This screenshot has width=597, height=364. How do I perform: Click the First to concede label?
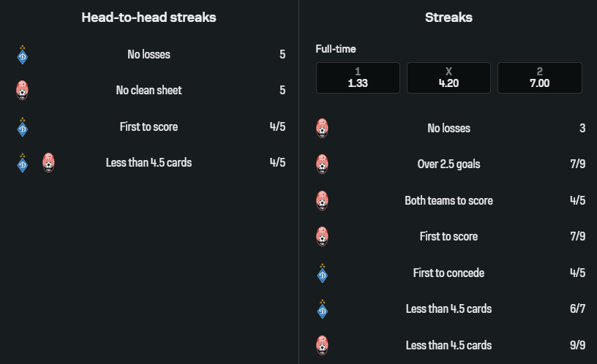point(448,273)
